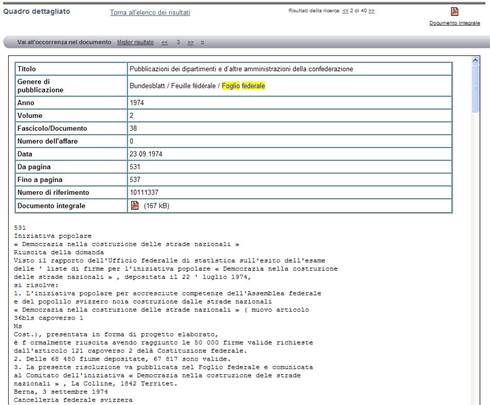This screenshot has width=490, height=405.
Task: Click the reference number 10111337
Action: point(144,192)
